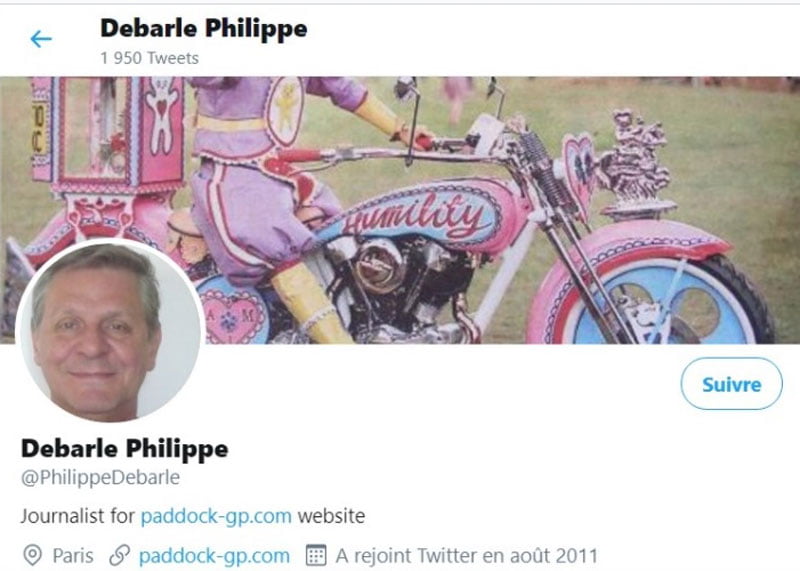The width and height of the screenshot is (800, 571).
Task: Visit the paddock-gp.com website link beside chain icon
Action: [214, 555]
